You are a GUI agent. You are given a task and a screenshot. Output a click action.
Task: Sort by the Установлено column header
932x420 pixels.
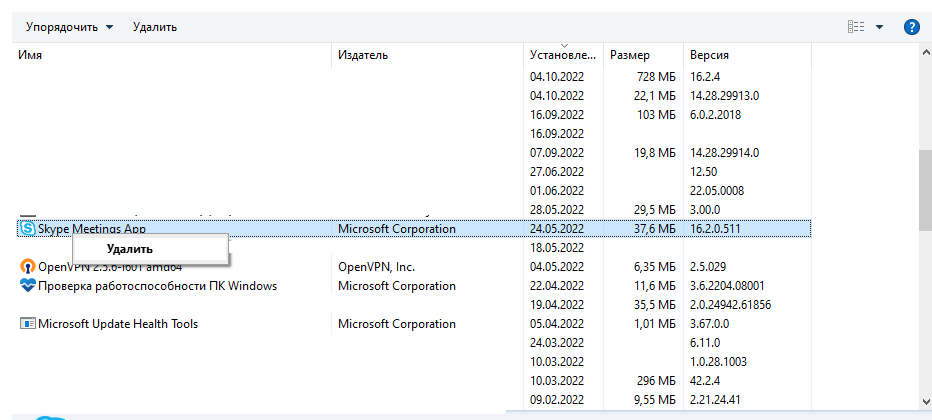(x=562, y=55)
